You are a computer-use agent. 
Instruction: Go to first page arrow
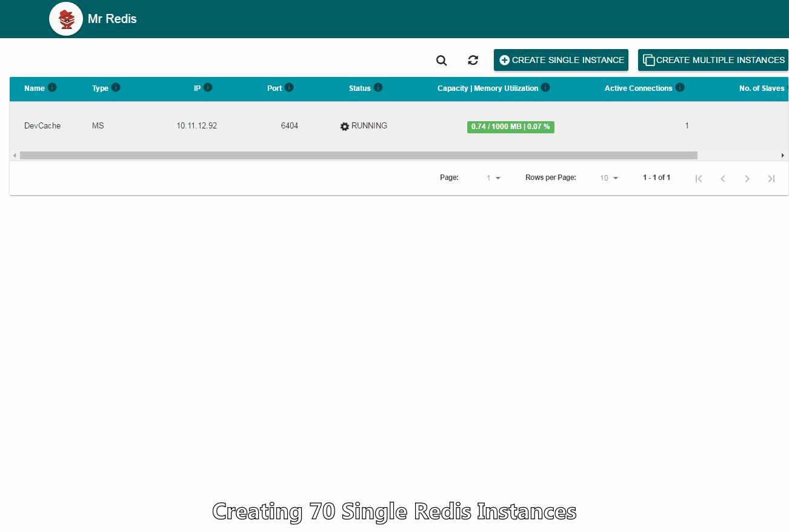[699, 178]
